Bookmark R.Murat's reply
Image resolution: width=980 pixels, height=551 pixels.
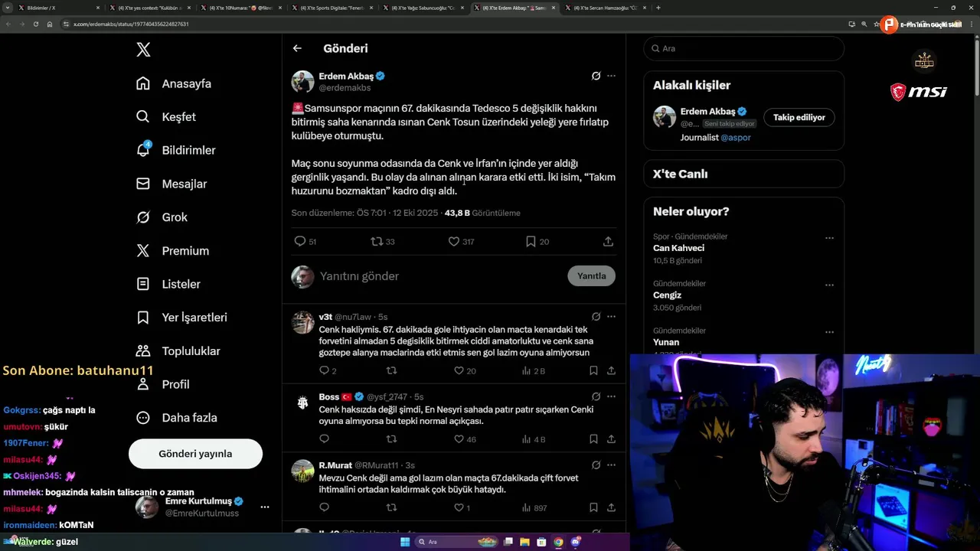593,507
